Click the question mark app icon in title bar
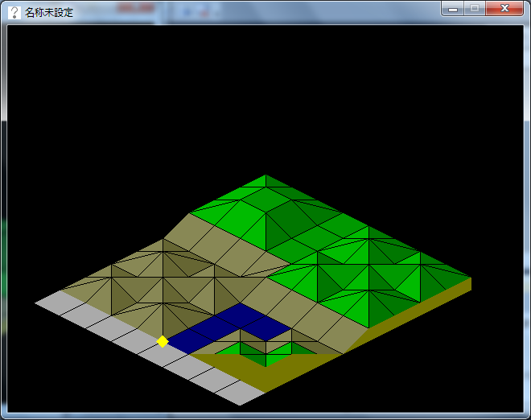The image size is (531, 420). pos(14,12)
